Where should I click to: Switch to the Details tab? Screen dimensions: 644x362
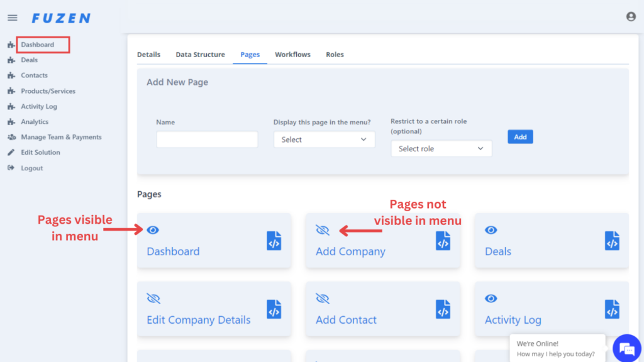[x=148, y=55]
